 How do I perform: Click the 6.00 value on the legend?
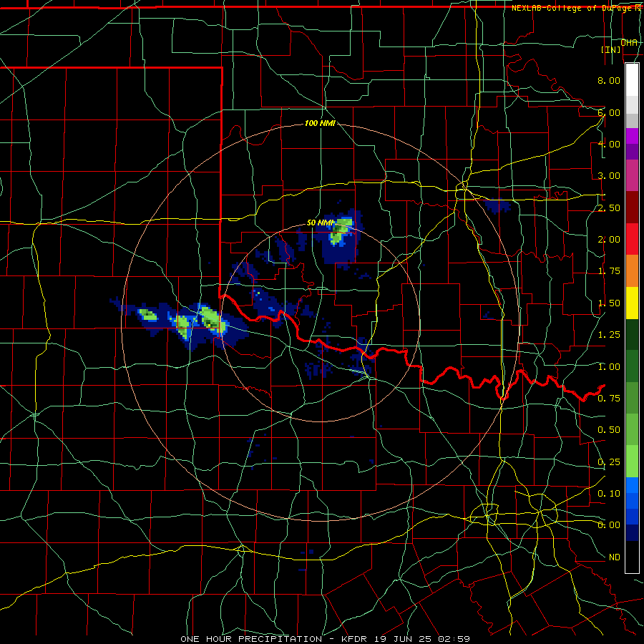609,112
